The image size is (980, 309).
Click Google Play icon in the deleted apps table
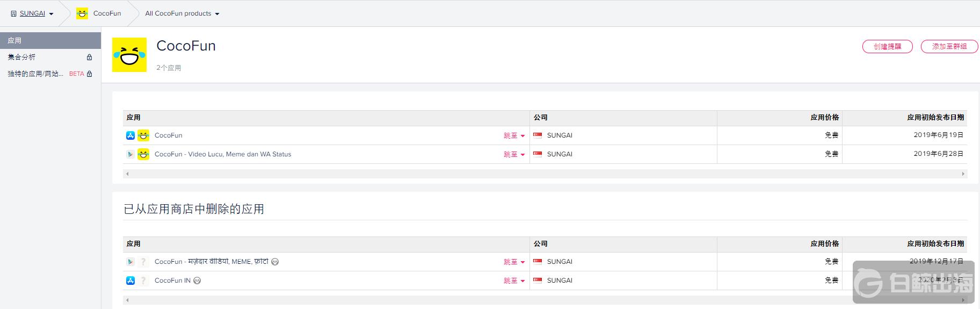130,262
